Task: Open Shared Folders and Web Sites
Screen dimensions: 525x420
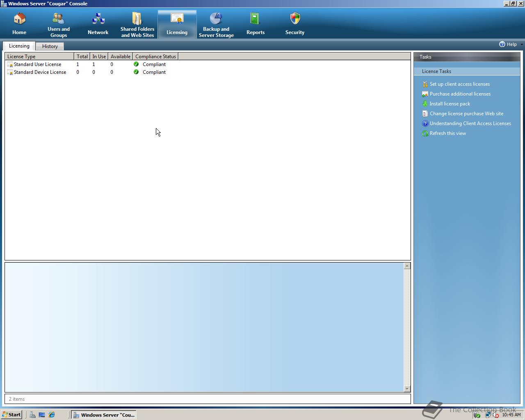Action: [x=137, y=24]
